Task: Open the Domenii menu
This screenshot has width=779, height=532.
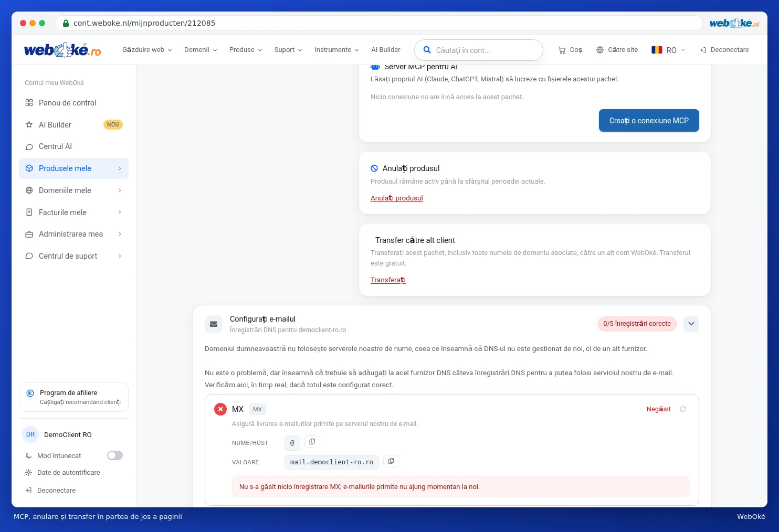Action: coord(201,50)
